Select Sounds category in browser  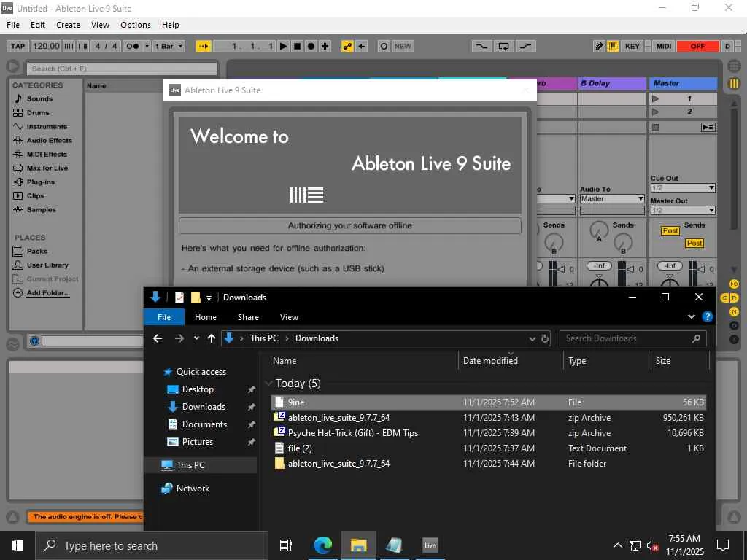(x=39, y=98)
